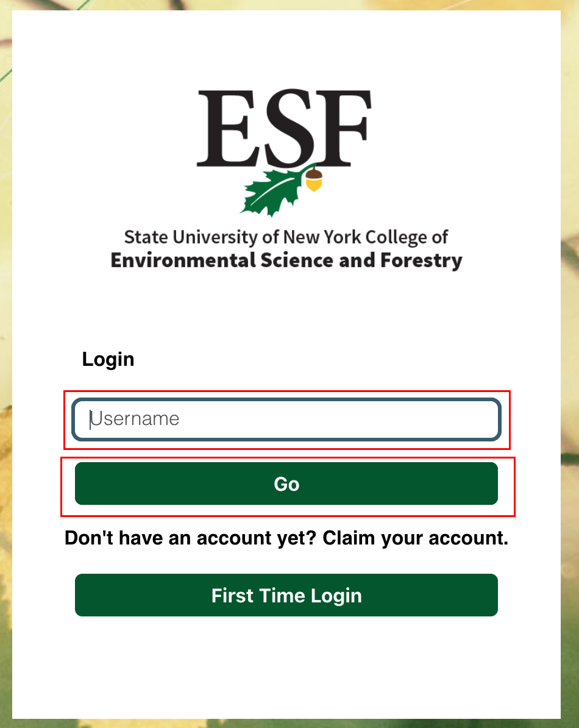Click the "Don't have an account yet?" text
This screenshot has height=728, width=579.
(191, 538)
